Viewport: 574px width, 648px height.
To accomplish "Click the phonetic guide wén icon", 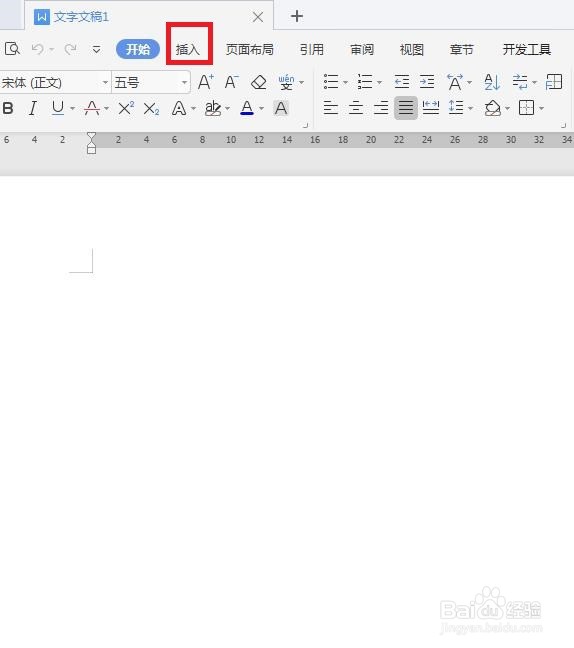I will coord(286,82).
